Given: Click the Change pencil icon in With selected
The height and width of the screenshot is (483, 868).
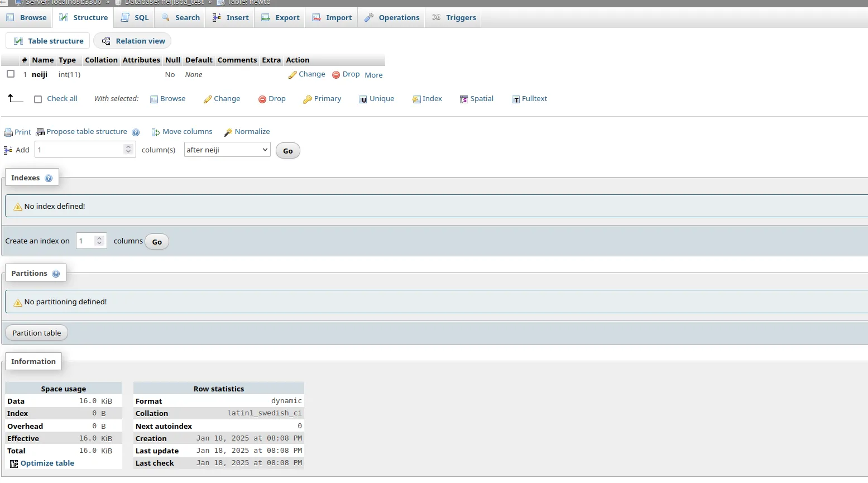Looking at the screenshot, I should coord(208,99).
